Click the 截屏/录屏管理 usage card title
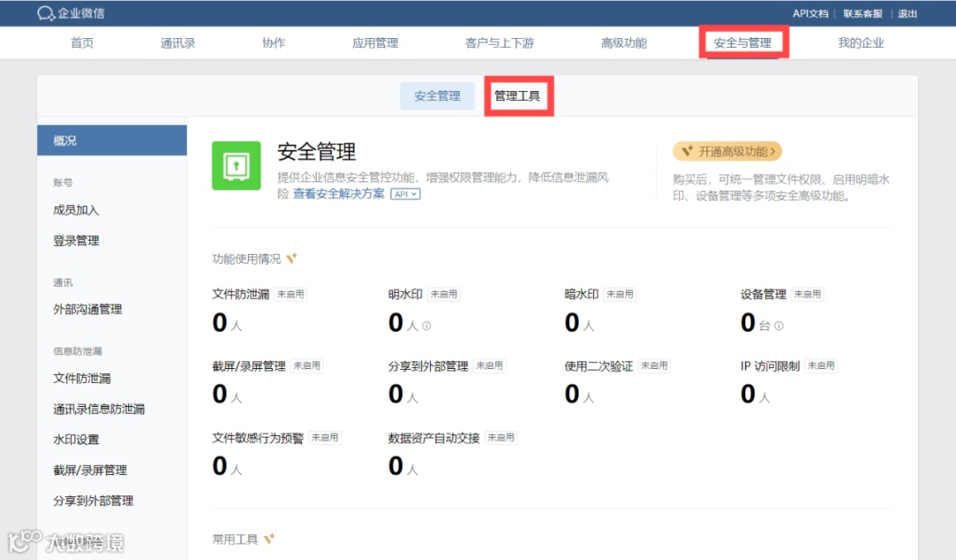 tap(249, 366)
